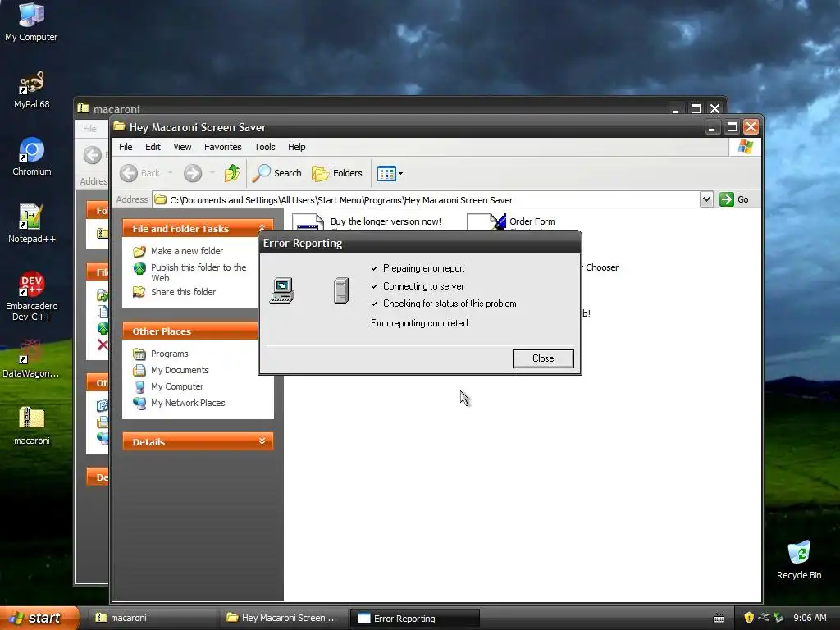Click the network connection tray icon
The height and width of the screenshot is (630, 840).
click(764, 618)
